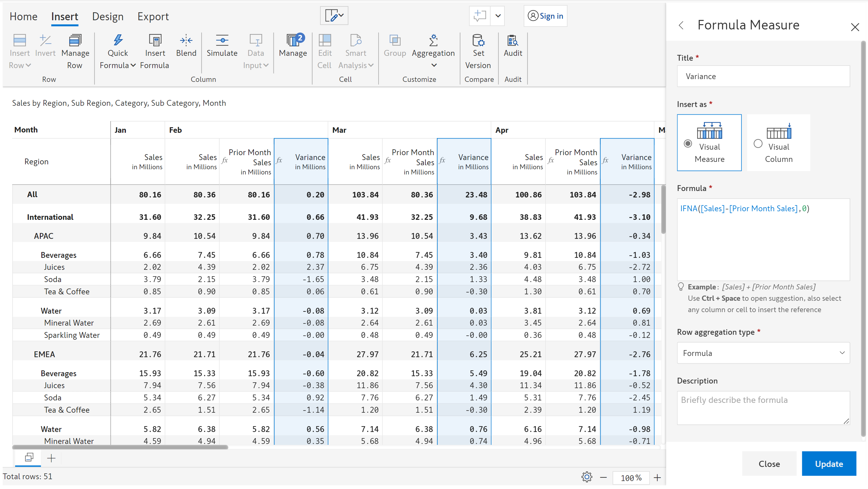This screenshot has height=489, width=868.
Task: Open dropdown arrow beside comment icon
Action: point(497,16)
